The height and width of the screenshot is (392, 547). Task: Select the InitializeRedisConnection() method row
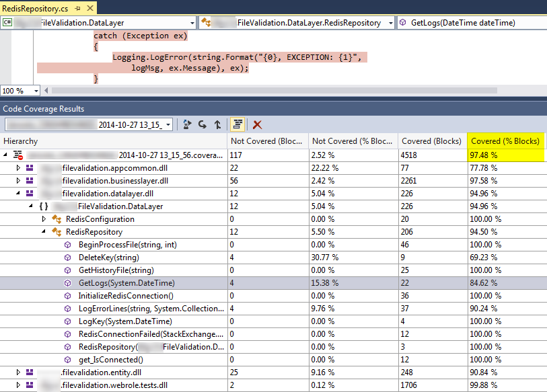(x=125, y=296)
